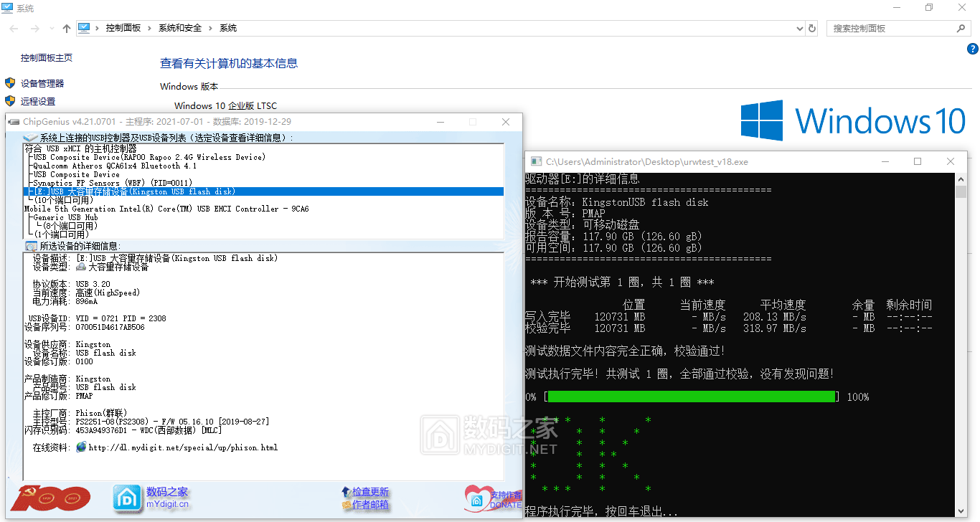Open http://dl.mydigit.net/special/up/phison.html link
Viewport: 980px width, 522px height.
click(x=183, y=447)
